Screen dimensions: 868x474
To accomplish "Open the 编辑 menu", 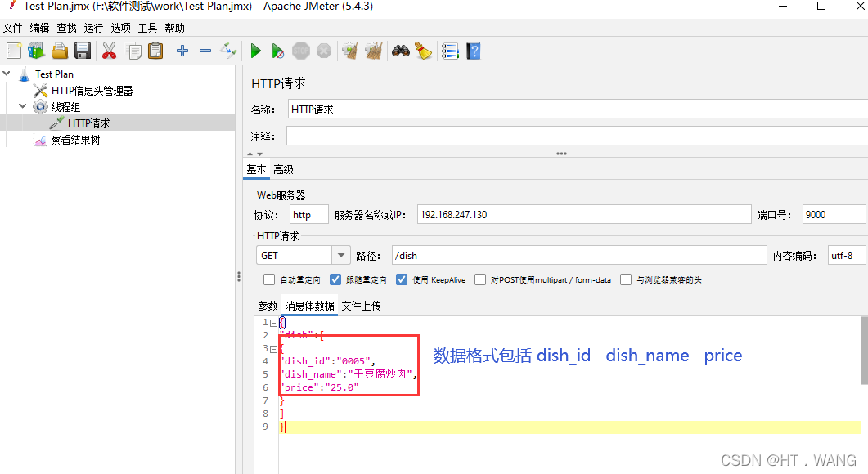I will (x=39, y=28).
